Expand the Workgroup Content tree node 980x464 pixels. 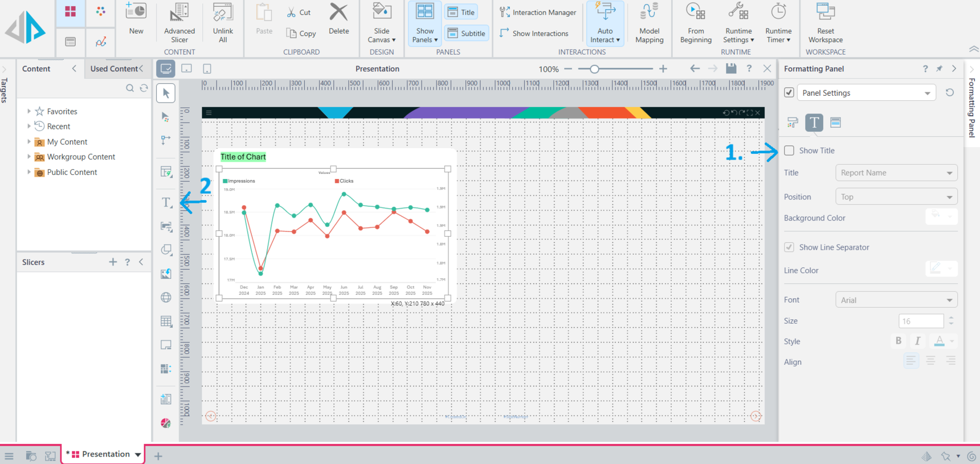(x=29, y=157)
